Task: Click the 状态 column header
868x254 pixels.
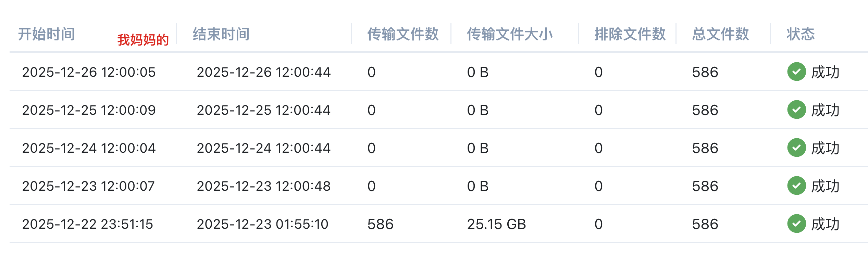Action: (x=801, y=34)
